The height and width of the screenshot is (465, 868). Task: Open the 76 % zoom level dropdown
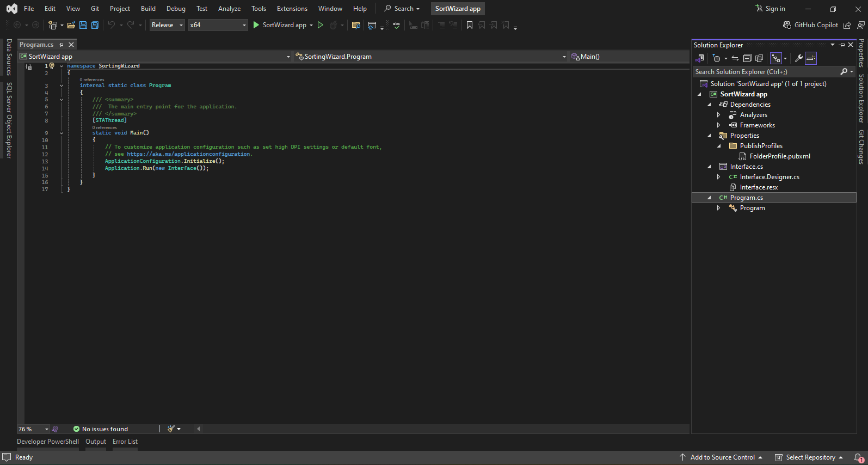[33, 429]
